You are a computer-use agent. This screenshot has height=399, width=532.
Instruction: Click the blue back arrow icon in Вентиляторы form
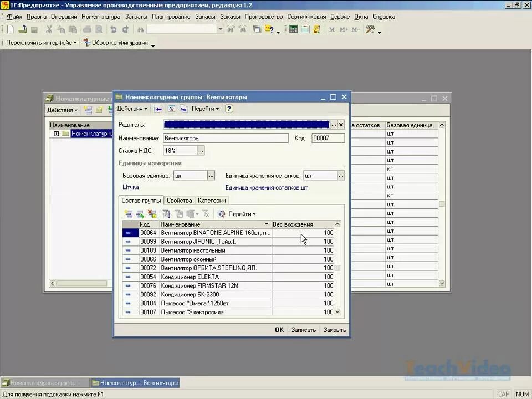pos(158,109)
